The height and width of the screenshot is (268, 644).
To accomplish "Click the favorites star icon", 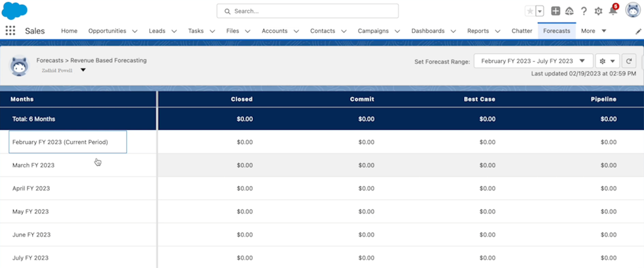I will coord(530,11).
